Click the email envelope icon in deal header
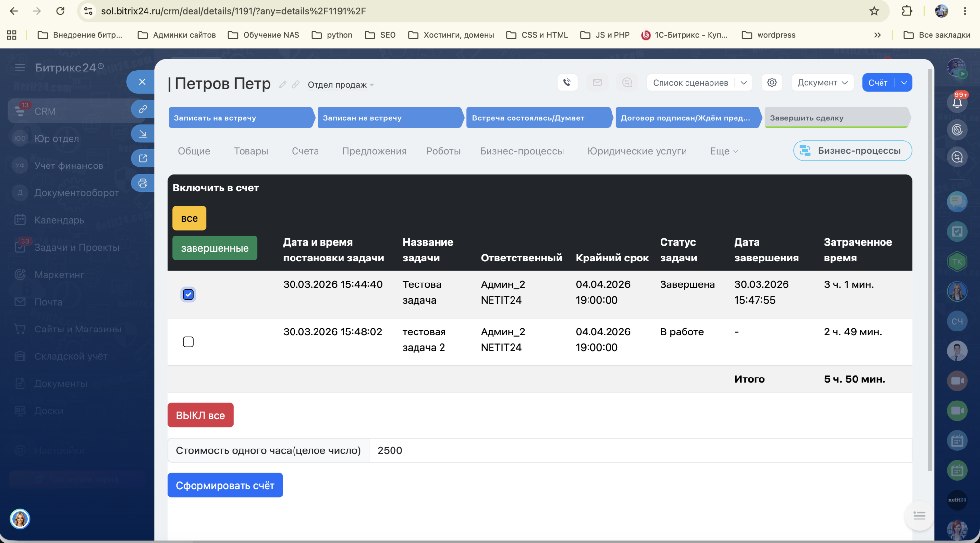Viewport: 980px width, 543px height. coord(597,82)
